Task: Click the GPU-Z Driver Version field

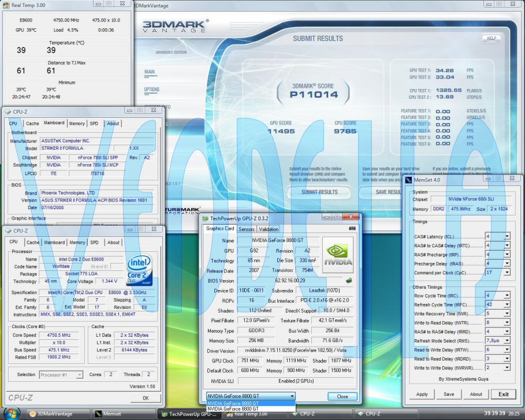Action: tap(295, 350)
